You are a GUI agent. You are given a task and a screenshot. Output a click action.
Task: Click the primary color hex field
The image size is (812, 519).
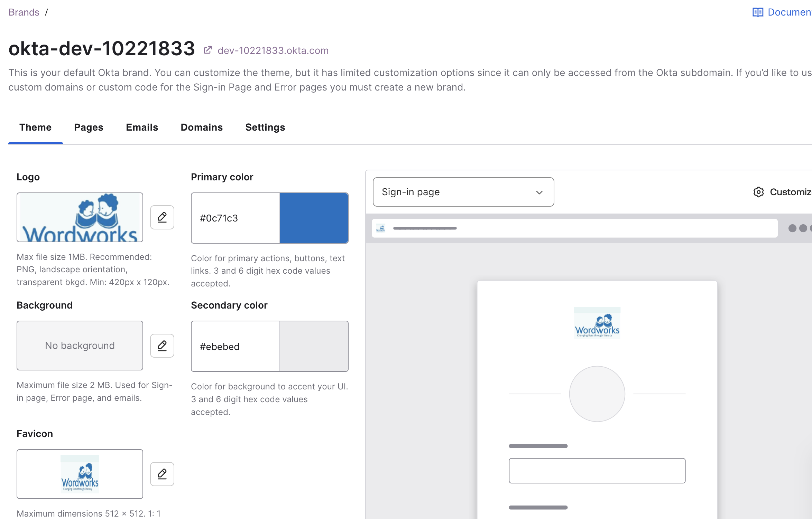[x=235, y=218]
